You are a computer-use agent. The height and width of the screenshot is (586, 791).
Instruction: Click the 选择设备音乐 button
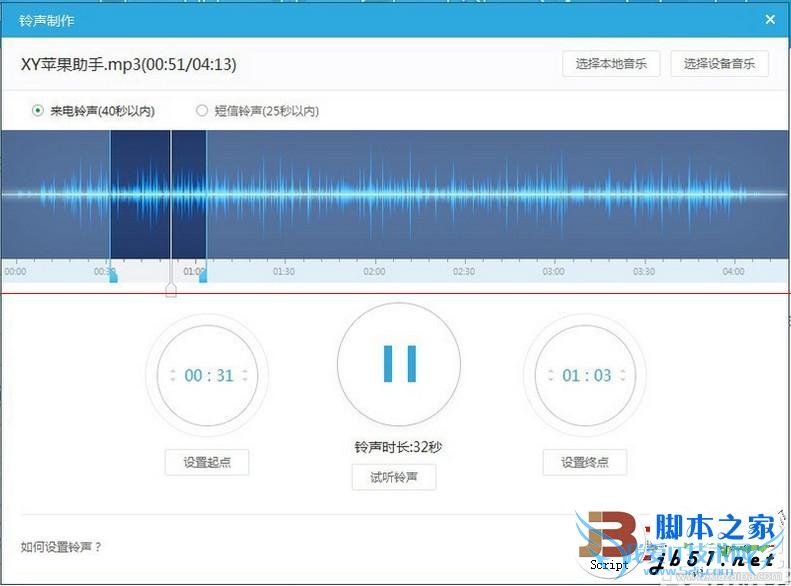tap(719, 64)
